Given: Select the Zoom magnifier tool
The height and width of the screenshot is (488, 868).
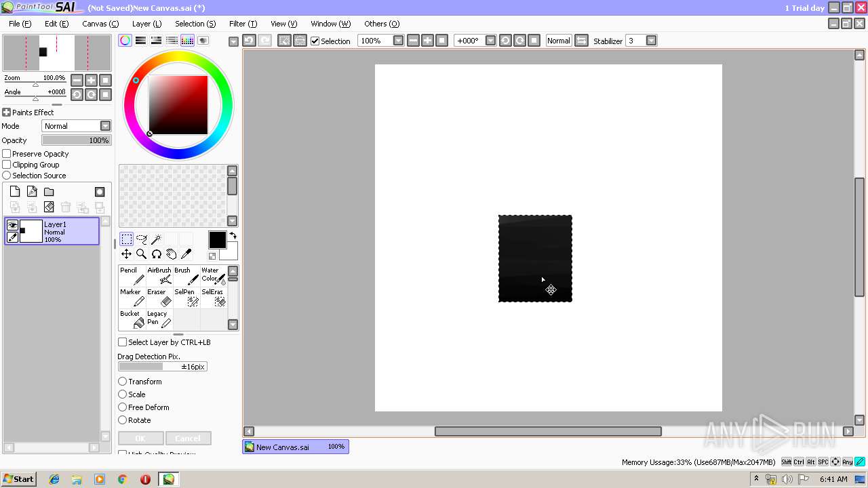Looking at the screenshot, I should click(x=142, y=254).
